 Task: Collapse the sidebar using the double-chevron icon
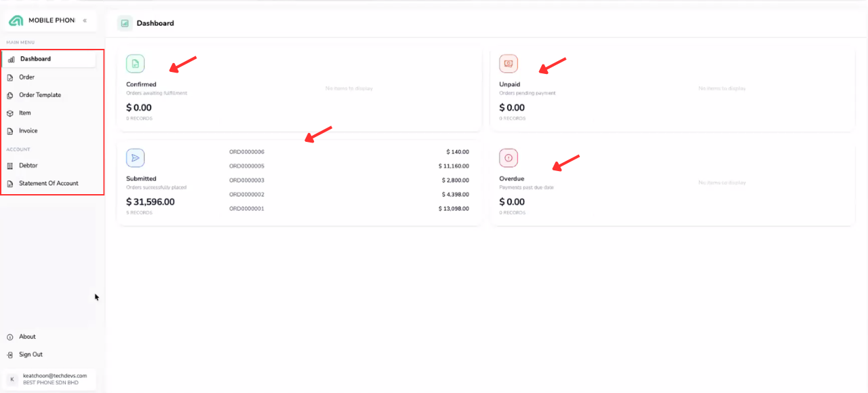coord(85,20)
